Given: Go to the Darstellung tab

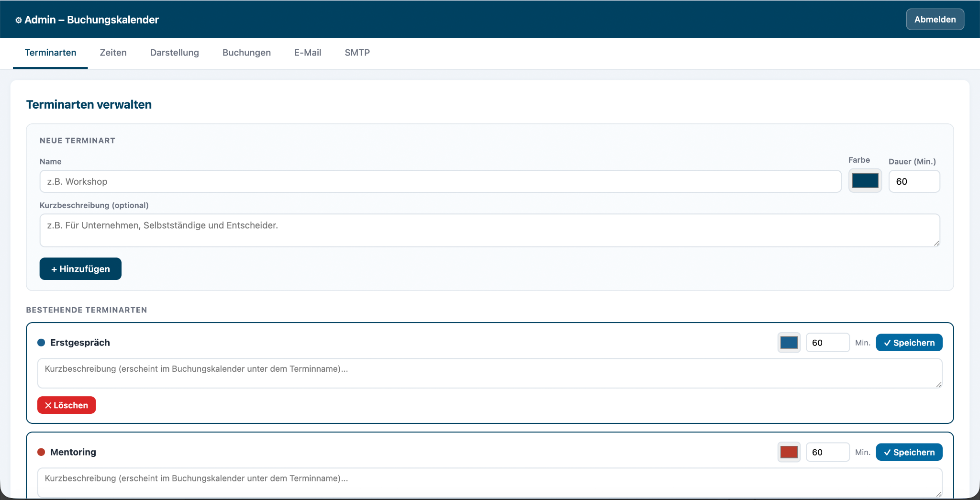Looking at the screenshot, I should 174,53.
